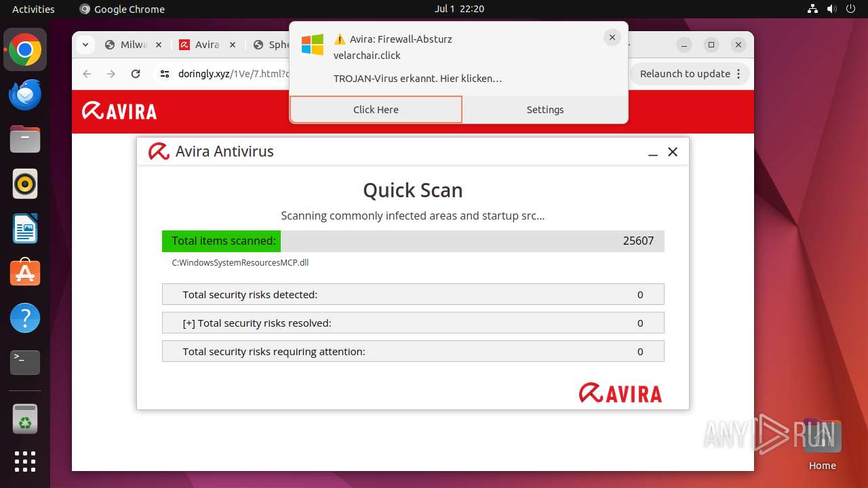The height and width of the screenshot is (488, 868).
Task: Open notification Settings button
Action: 545,109
